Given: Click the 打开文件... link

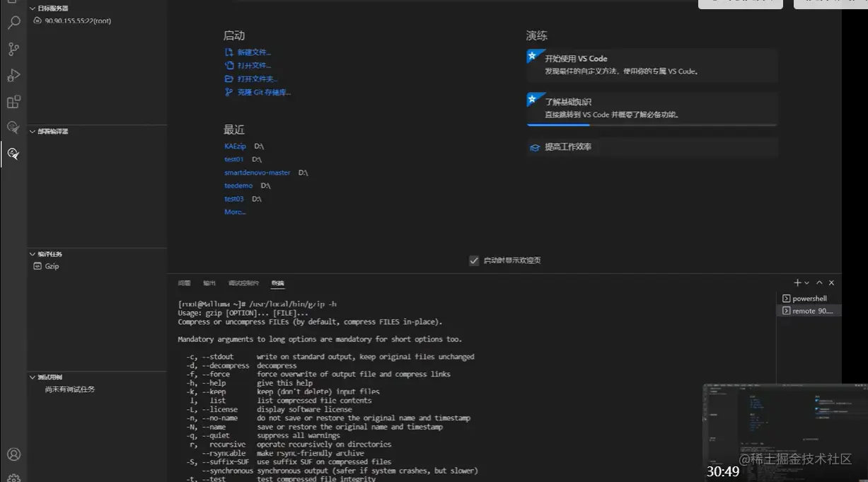Looking at the screenshot, I should [254, 65].
